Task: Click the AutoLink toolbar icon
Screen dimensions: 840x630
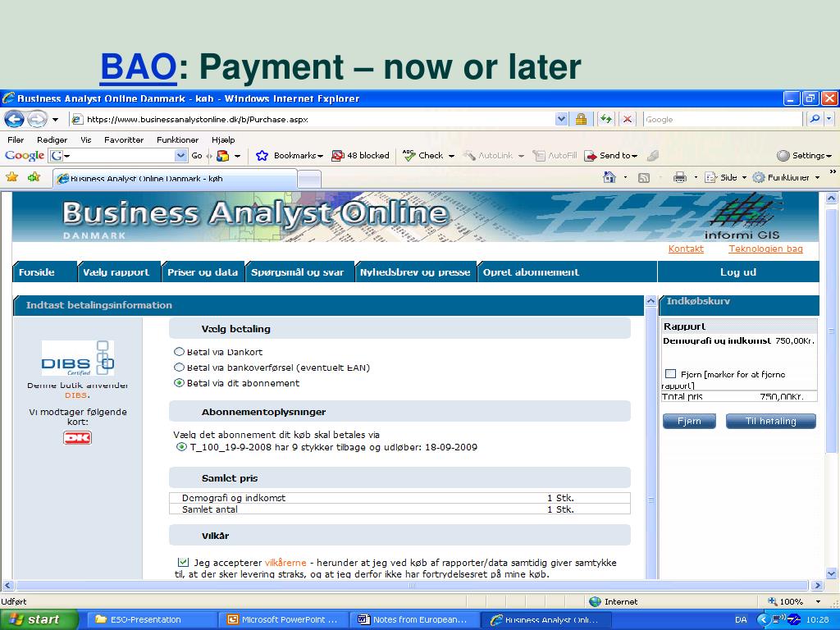Action: 469,155
